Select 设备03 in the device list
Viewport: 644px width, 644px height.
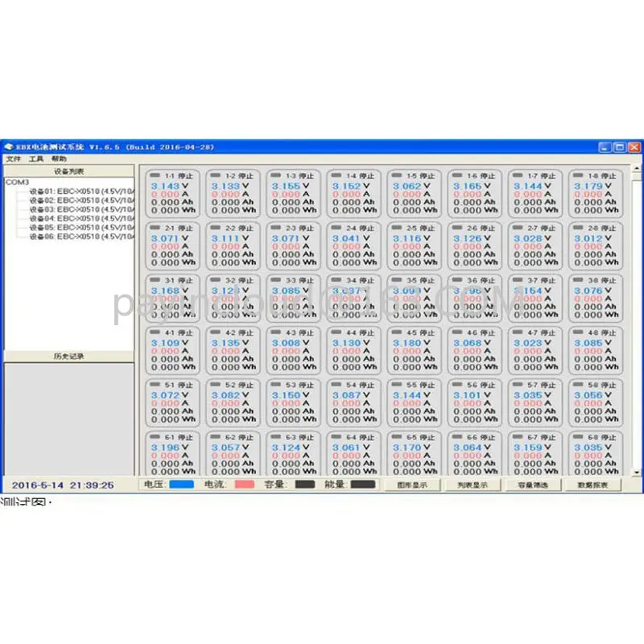pos(82,209)
